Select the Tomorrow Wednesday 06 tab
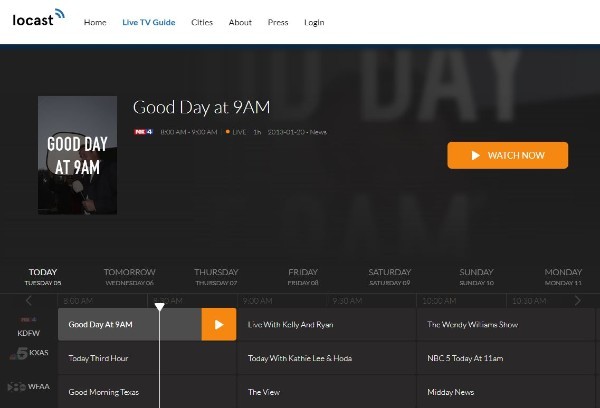This screenshot has width=600, height=408. (x=130, y=277)
